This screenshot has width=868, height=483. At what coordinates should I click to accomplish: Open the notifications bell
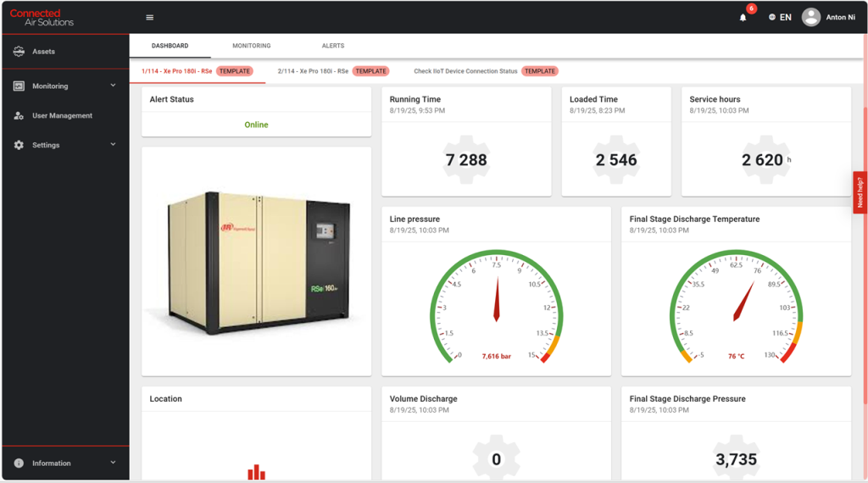coord(743,17)
